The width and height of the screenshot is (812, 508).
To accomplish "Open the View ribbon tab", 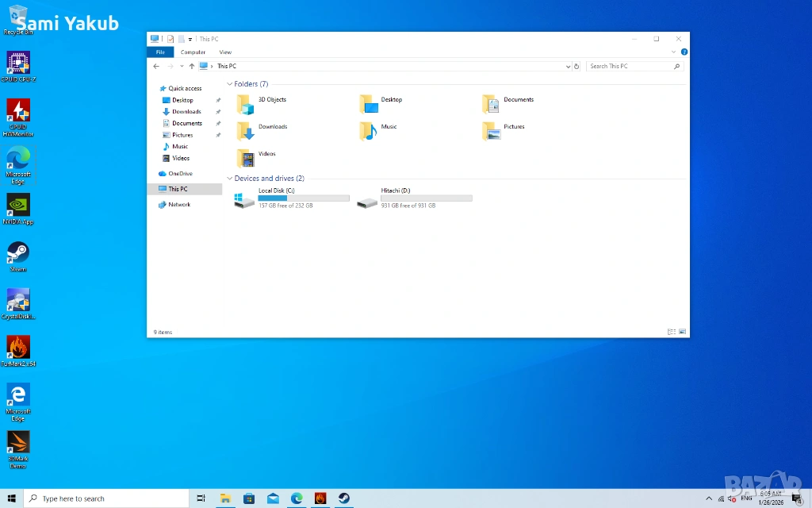I will 225,52.
